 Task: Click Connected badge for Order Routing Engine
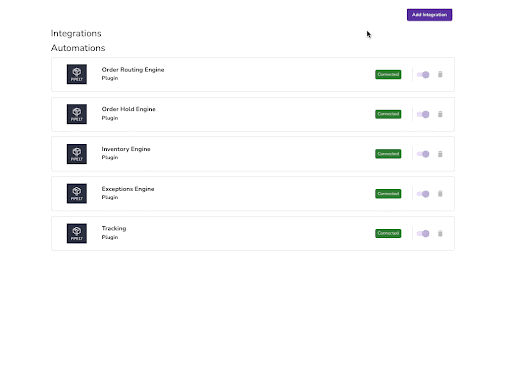(x=388, y=74)
